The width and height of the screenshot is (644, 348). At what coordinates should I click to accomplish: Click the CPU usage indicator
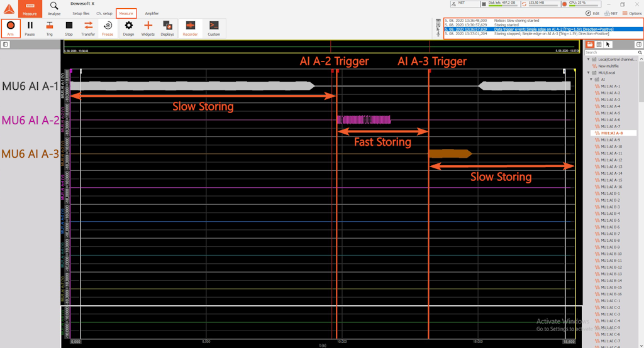(x=580, y=4)
